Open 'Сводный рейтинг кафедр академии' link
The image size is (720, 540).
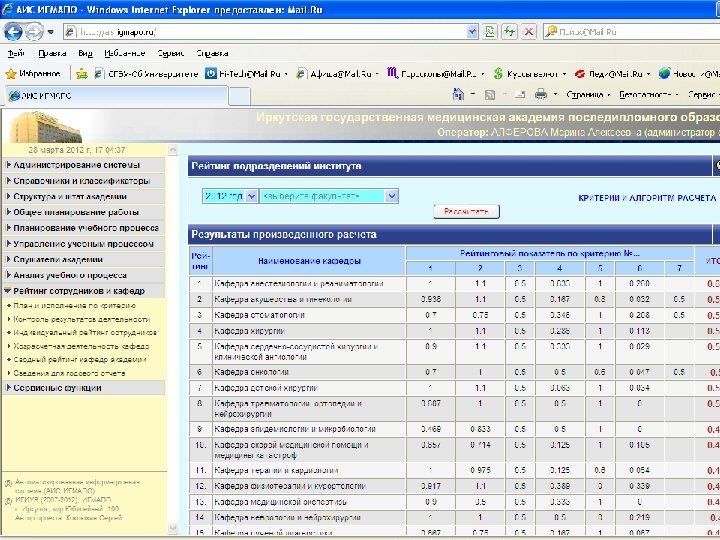[x=80, y=360]
